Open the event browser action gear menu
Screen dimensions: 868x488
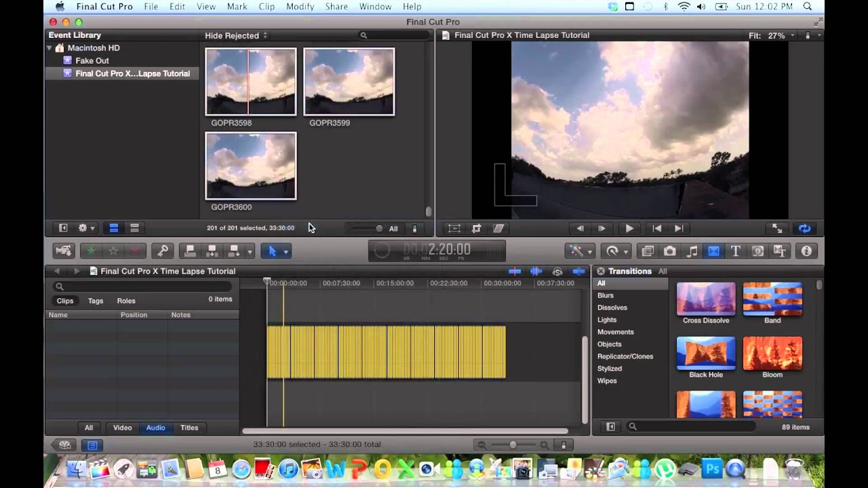(x=86, y=228)
